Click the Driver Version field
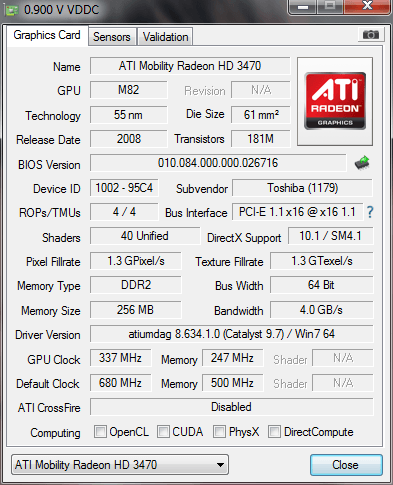Viewport: 393px width, 485px height. click(x=232, y=334)
